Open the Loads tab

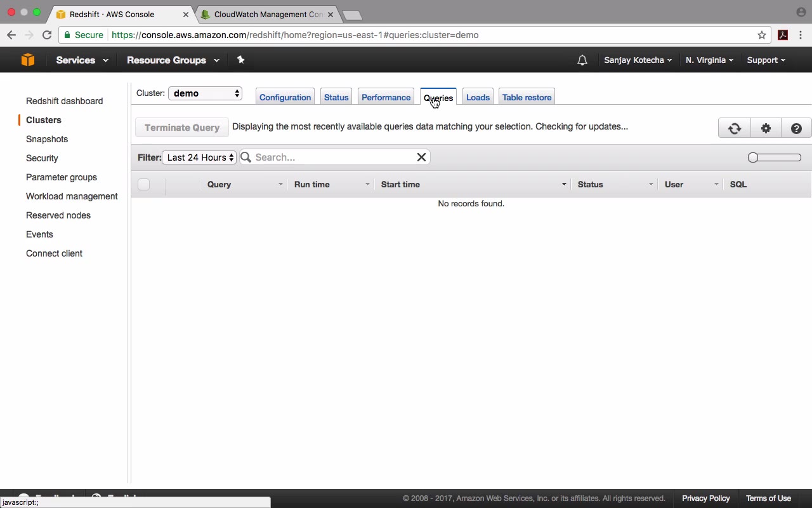click(478, 97)
